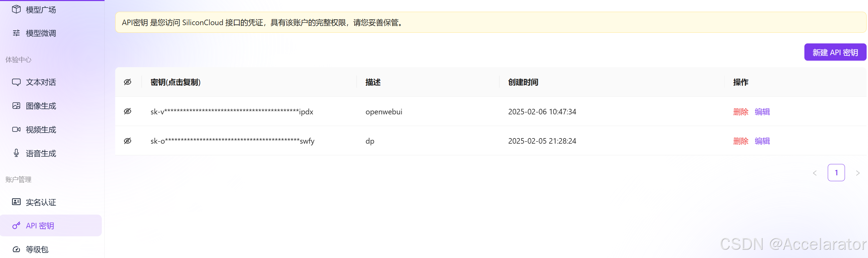Screen dimensions: 868x258
Task: Click the 操作 column header
Action: pos(741,82)
